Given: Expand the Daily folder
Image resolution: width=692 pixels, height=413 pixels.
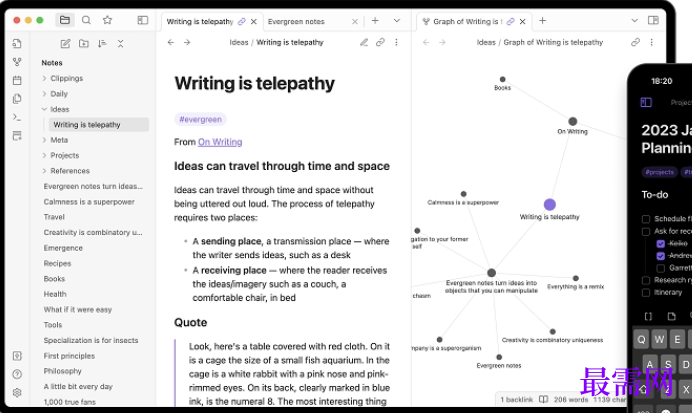Looking at the screenshot, I should 44,94.
